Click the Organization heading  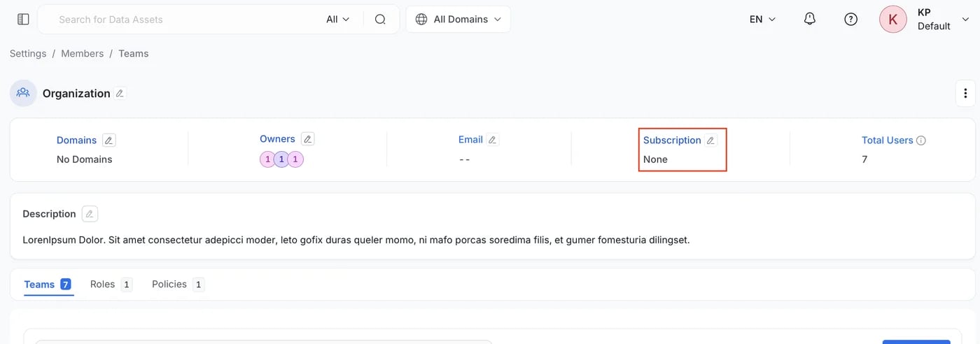(x=76, y=94)
